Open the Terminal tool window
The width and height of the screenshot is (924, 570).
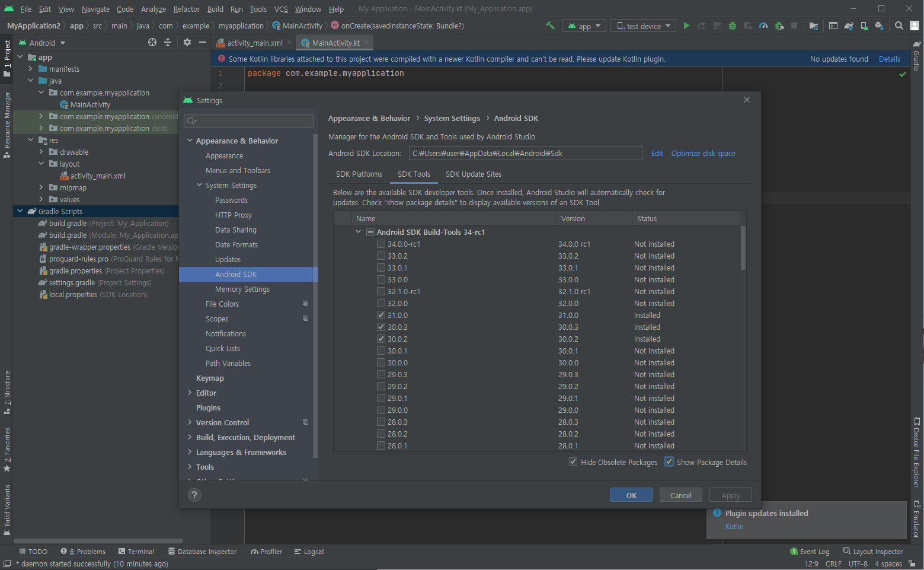[x=136, y=551]
